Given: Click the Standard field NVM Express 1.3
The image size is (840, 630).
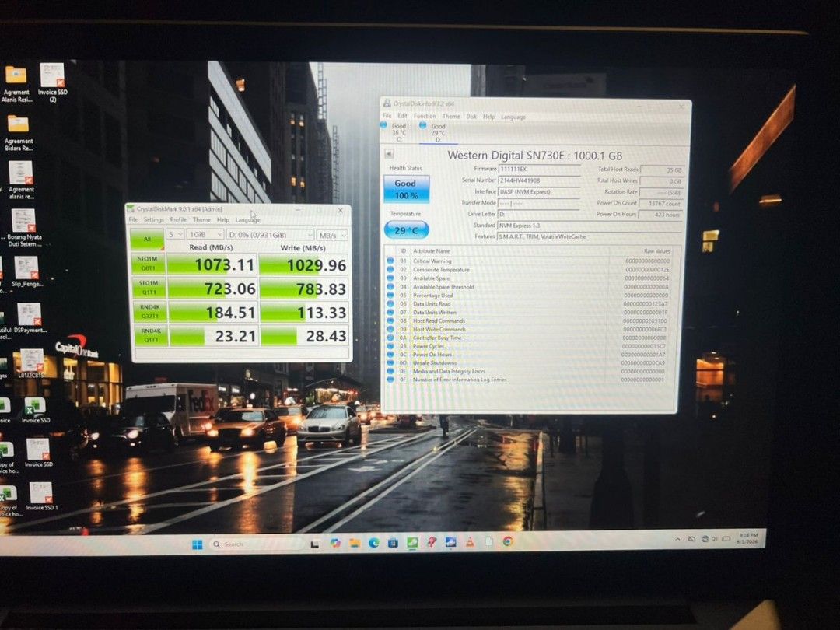Looking at the screenshot, I should 590,226.
